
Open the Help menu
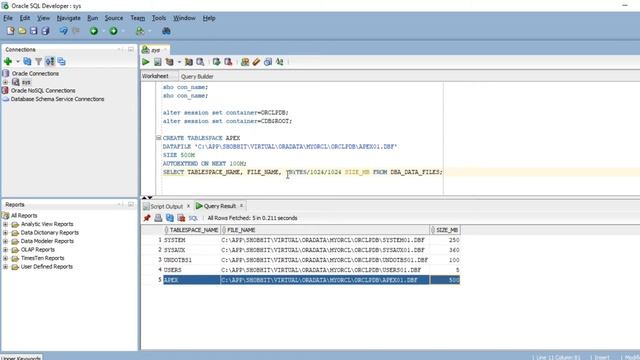209,18
